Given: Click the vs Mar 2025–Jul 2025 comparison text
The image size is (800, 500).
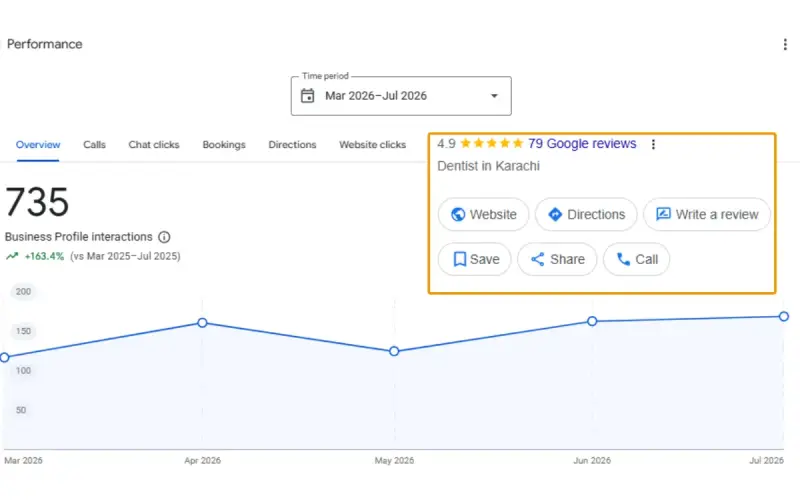Looking at the screenshot, I should click(x=126, y=256).
